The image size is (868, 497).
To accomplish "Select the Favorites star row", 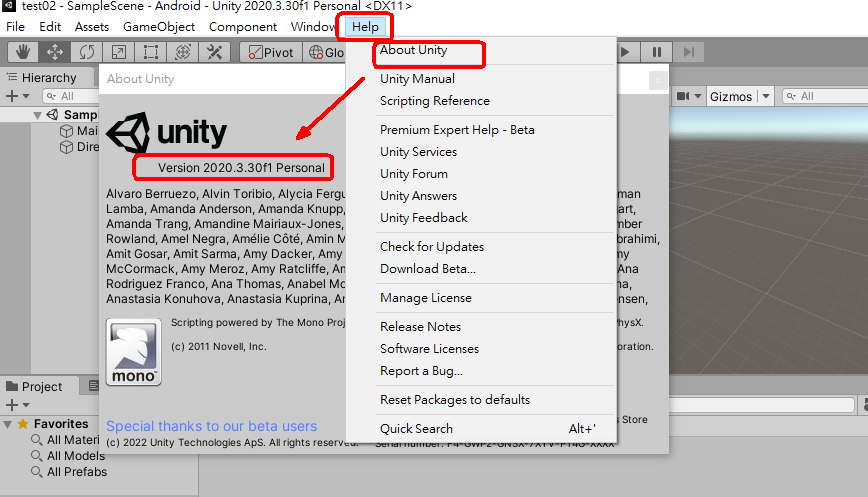I will click(53, 424).
